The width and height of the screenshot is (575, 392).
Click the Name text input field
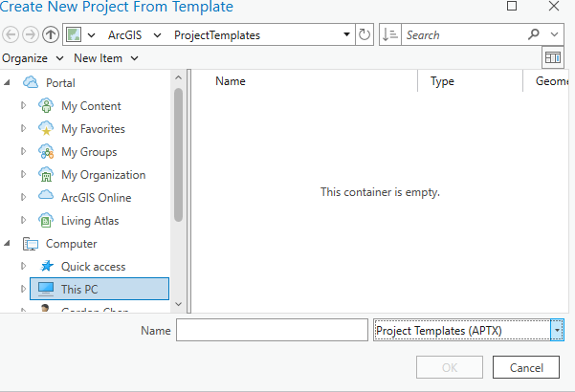click(273, 331)
